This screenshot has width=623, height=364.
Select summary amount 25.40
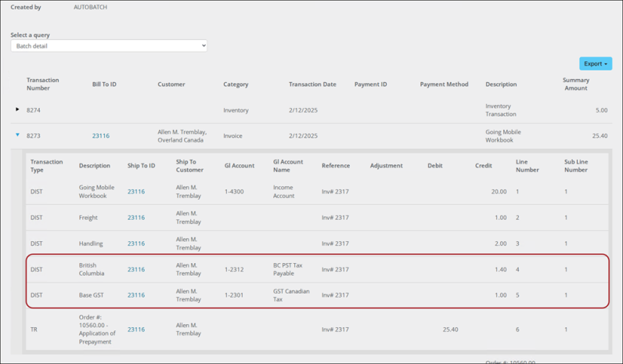(600, 136)
